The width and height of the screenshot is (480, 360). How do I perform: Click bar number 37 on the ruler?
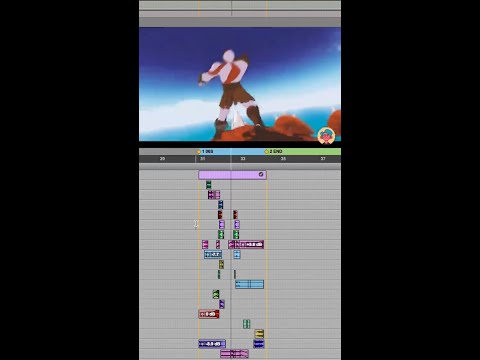(x=323, y=159)
